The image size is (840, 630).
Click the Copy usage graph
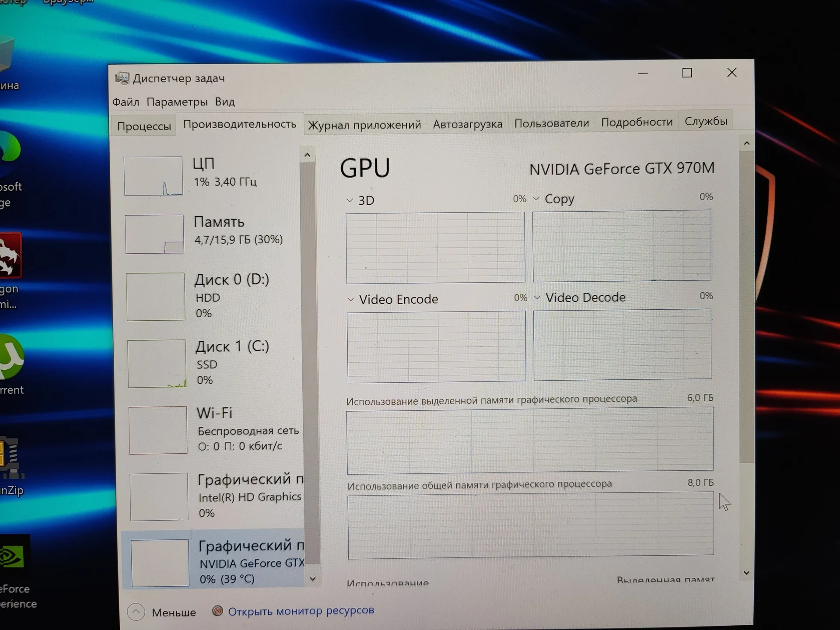tap(622, 245)
